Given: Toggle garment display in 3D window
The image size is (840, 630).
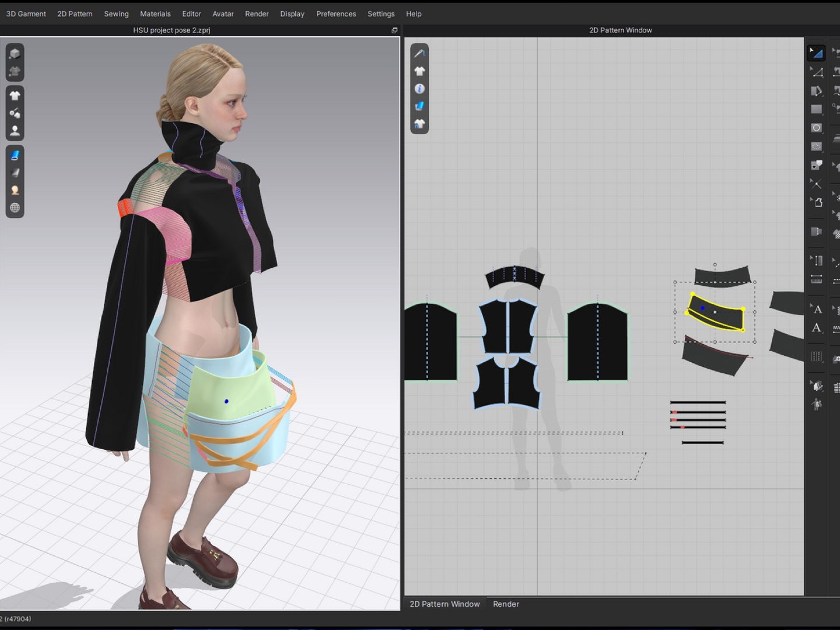Looking at the screenshot, I should click(15, 96).
